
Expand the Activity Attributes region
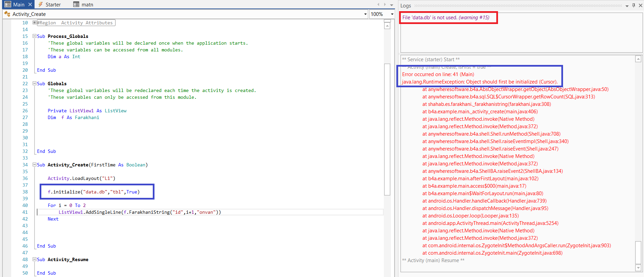tap(34, 23)
